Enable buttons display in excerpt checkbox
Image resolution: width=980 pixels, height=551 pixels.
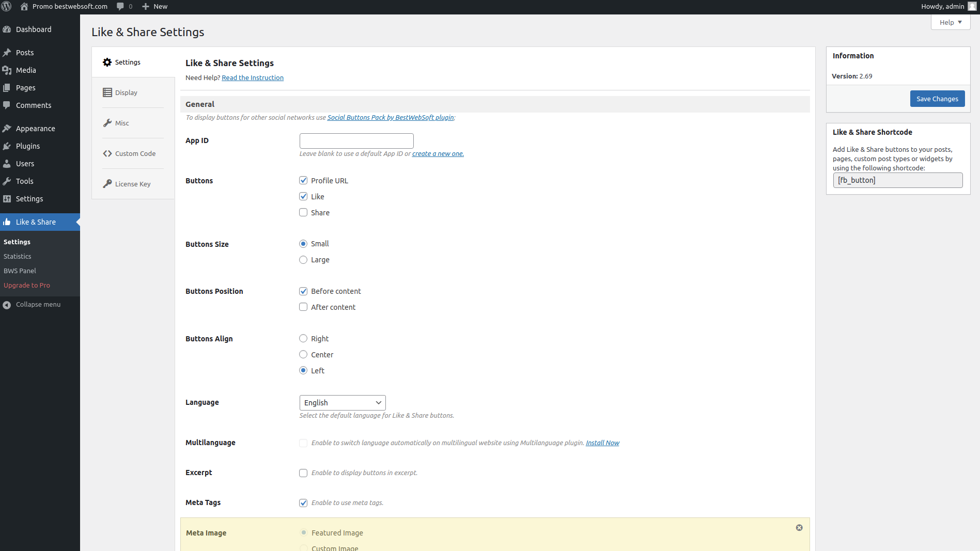(x=303, y=474)
